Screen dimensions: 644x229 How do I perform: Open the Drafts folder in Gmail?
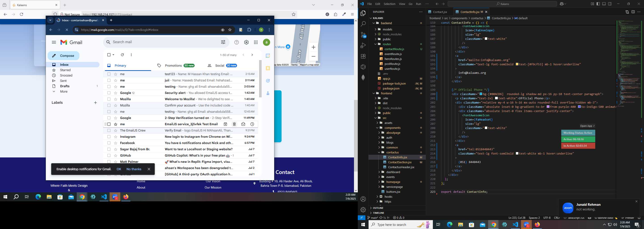[x=65, y=86]
